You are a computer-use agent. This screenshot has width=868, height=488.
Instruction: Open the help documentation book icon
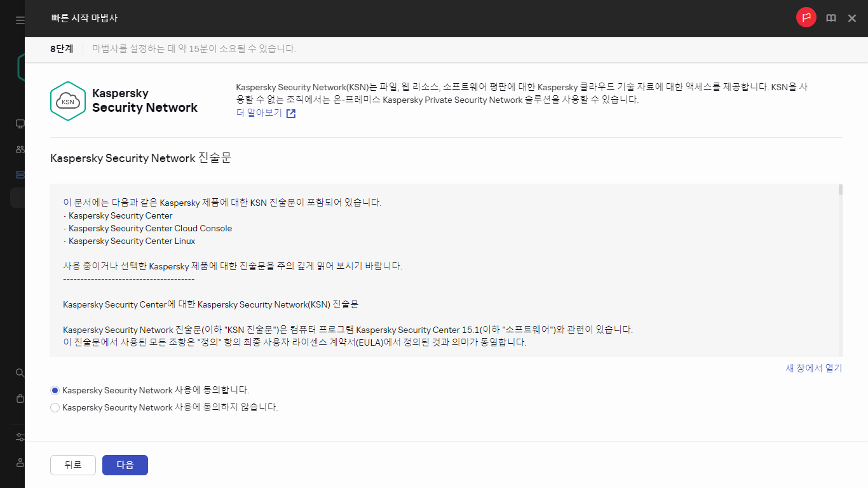[x=831, y=18]
